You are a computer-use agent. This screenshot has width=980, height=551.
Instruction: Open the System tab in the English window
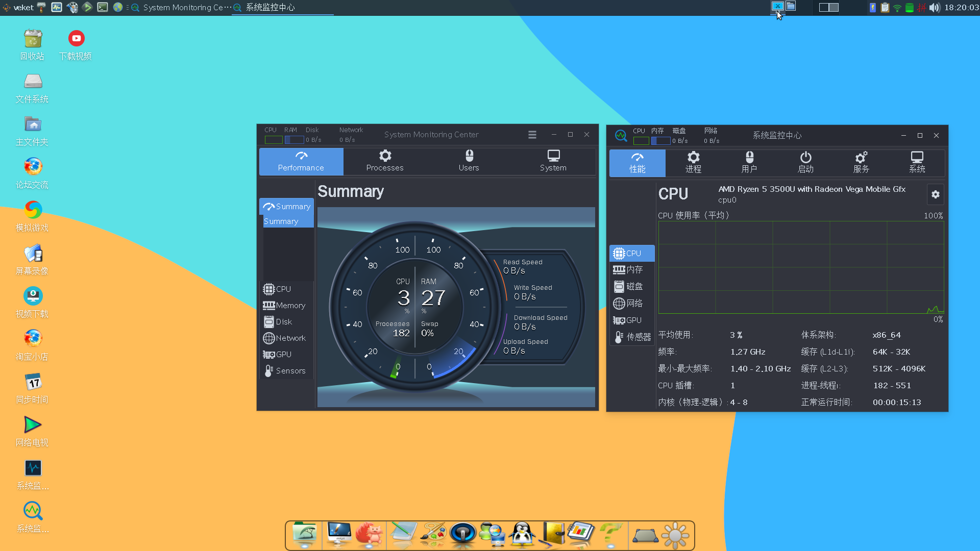pyautogui.click(x=553, y=161)
